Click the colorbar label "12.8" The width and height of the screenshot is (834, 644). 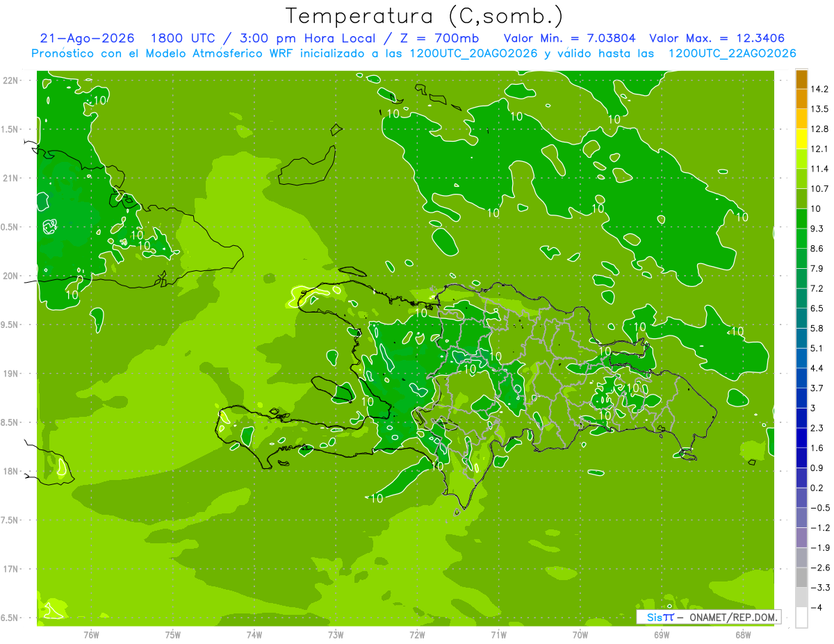tap(819, 129)
